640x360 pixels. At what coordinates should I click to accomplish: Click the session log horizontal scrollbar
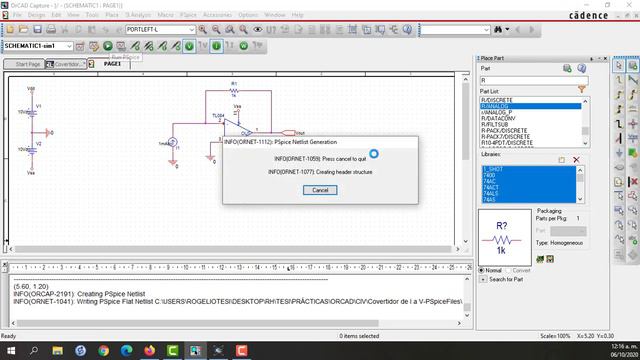tap(198, 323)
